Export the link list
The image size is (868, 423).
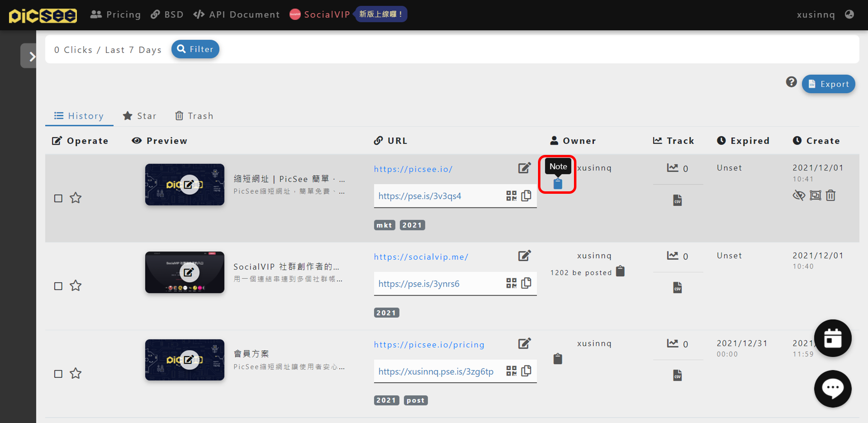point(828,84)
